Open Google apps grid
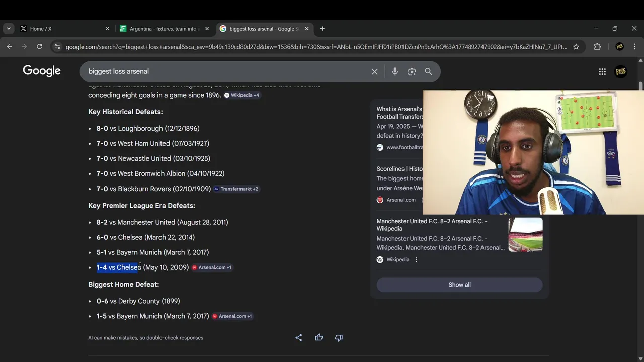644x362 pixels. [x=602, y=72]
